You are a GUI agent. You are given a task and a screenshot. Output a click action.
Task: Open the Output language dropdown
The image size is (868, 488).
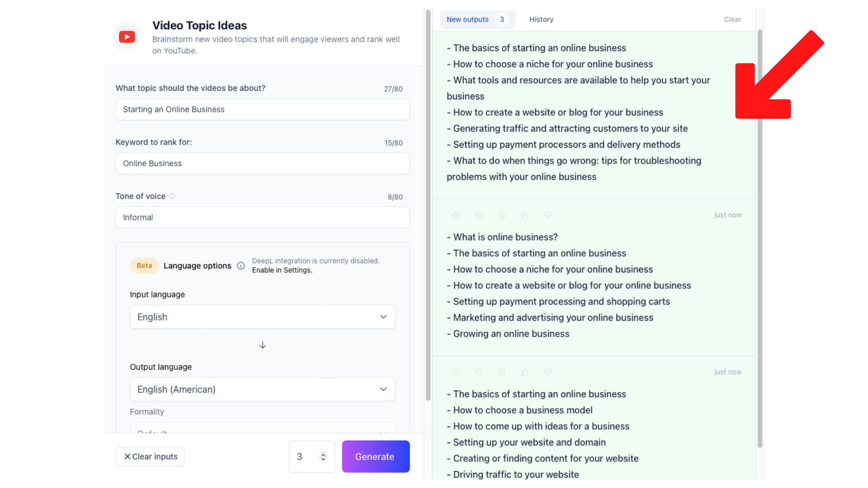tap(262, 389)
